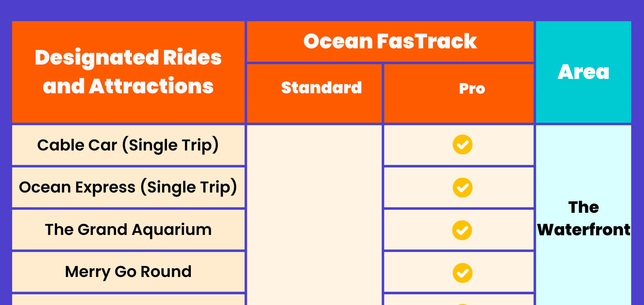Click the Designated Rides and Attractions header

[x=128, y=72]
